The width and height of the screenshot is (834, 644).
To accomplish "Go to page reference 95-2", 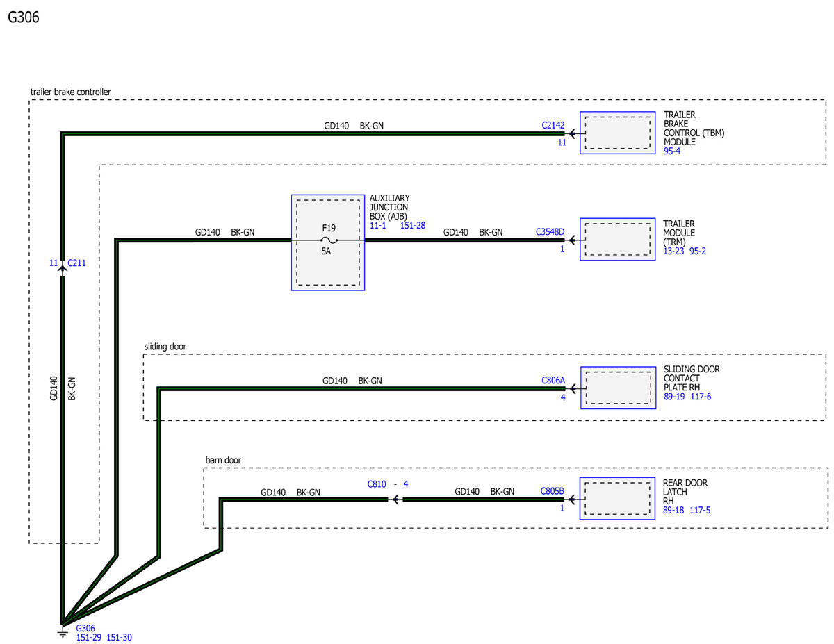I will pyautogui.click(x=698, y=251).
